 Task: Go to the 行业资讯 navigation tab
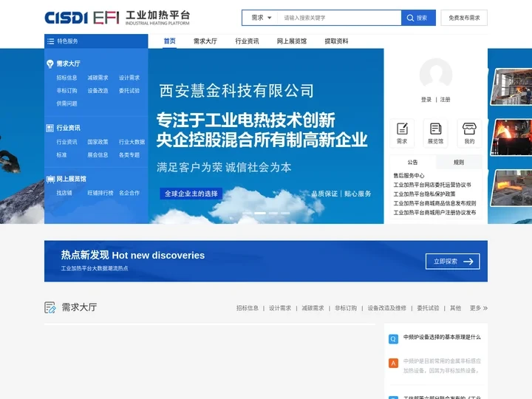pos(247,41)
